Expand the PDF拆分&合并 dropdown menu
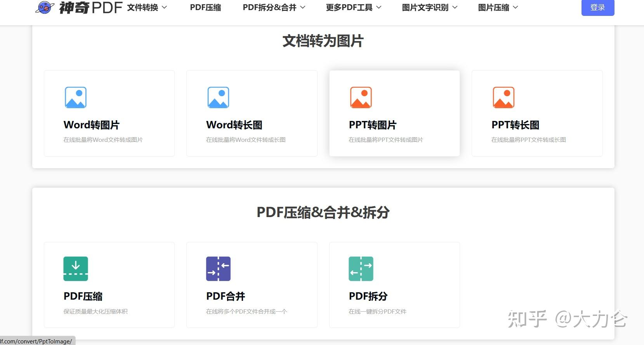 [x=274, y=7]
